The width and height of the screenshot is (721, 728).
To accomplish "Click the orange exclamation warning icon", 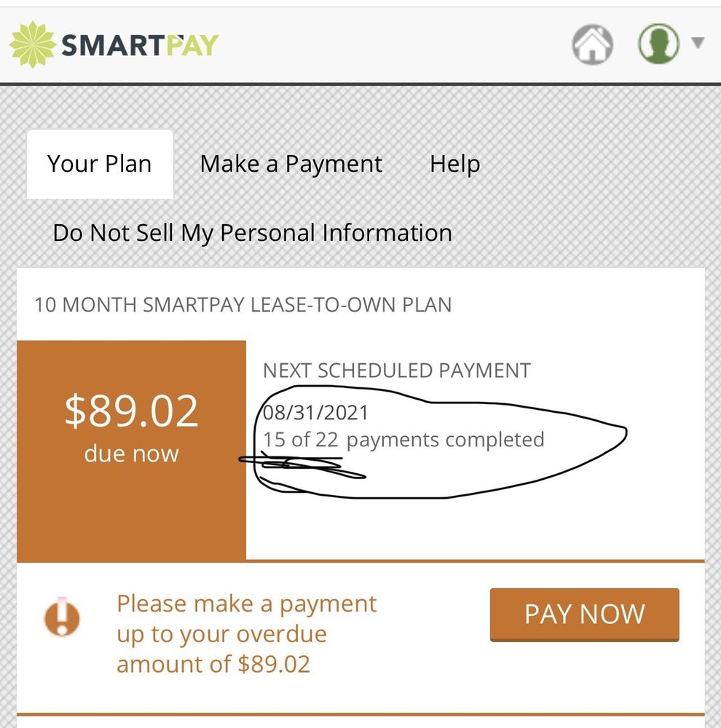I will (62, 619).
